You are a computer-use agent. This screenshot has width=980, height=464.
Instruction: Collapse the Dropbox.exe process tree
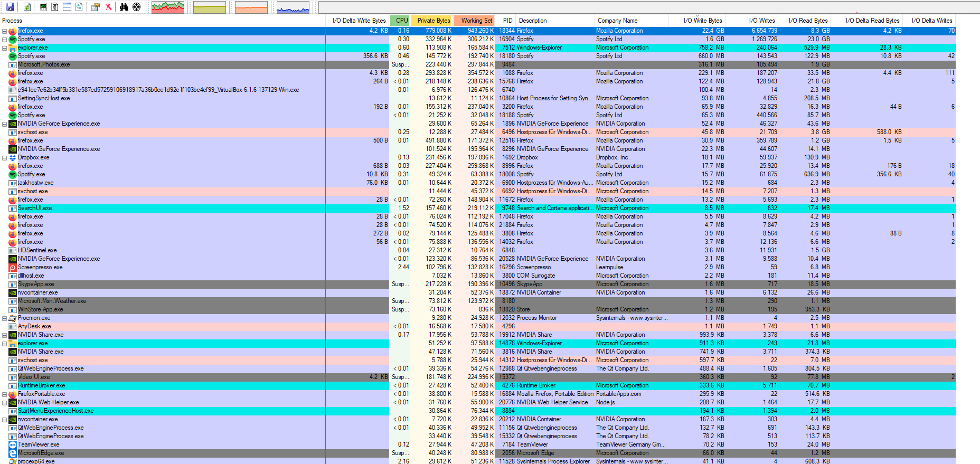click(x=4, y=158)
